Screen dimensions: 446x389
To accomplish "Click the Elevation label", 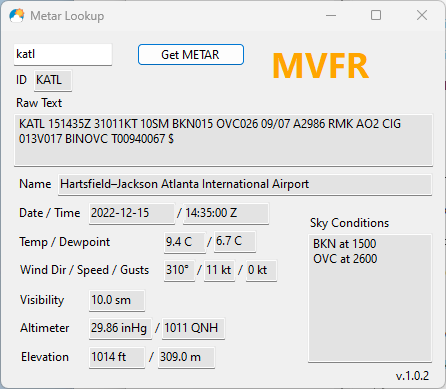I will click(45, 357).
